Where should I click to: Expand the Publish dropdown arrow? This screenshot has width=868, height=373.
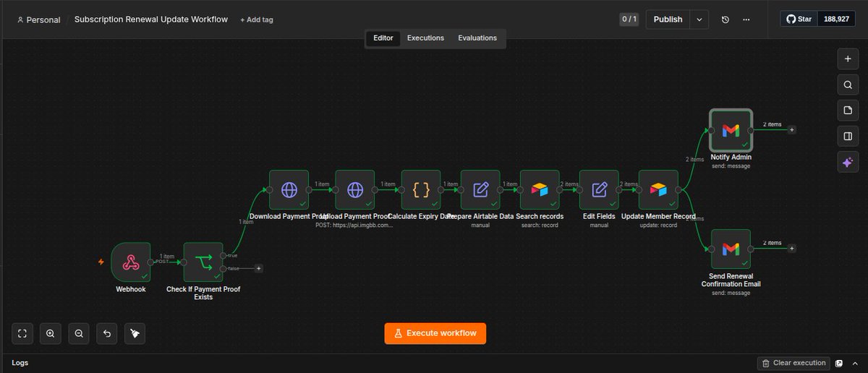coord(699,20)
